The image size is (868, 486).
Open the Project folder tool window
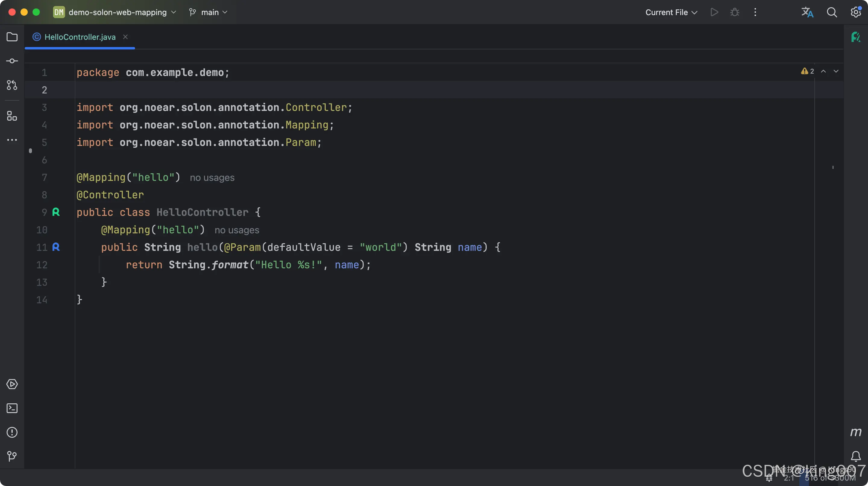click(12, 37)
